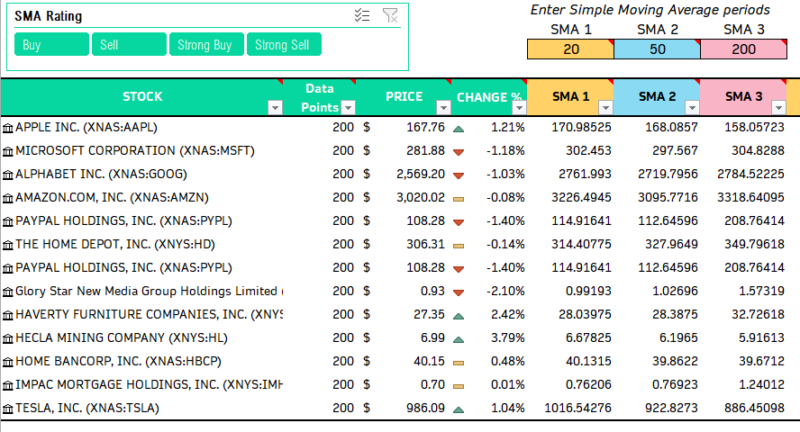Select THE HOME DEPOT, INC. (XNYS:HD) cell

tap(142, 244)
